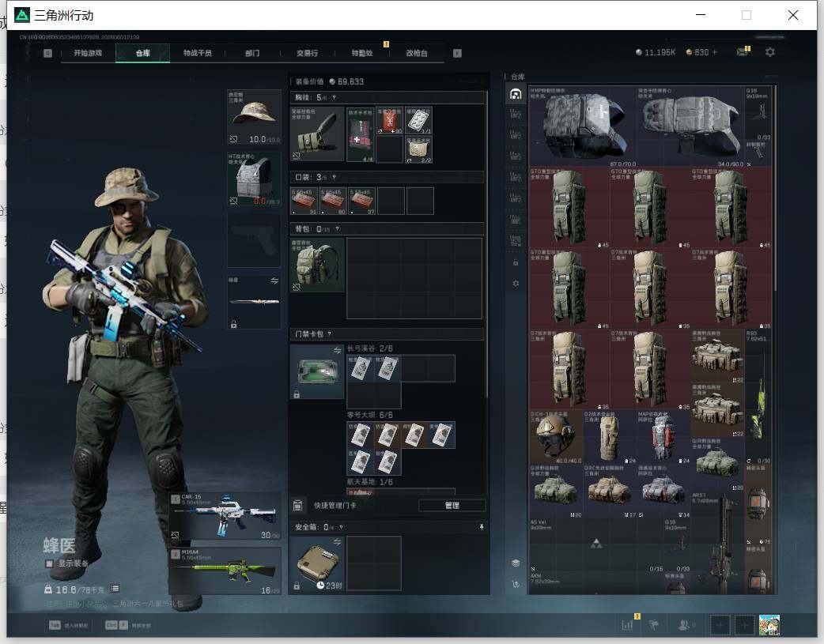The height and width of the screenshot is (644, 824).
Task: Click the help question mark next to 口袋
Action: [x=334, y=178]
